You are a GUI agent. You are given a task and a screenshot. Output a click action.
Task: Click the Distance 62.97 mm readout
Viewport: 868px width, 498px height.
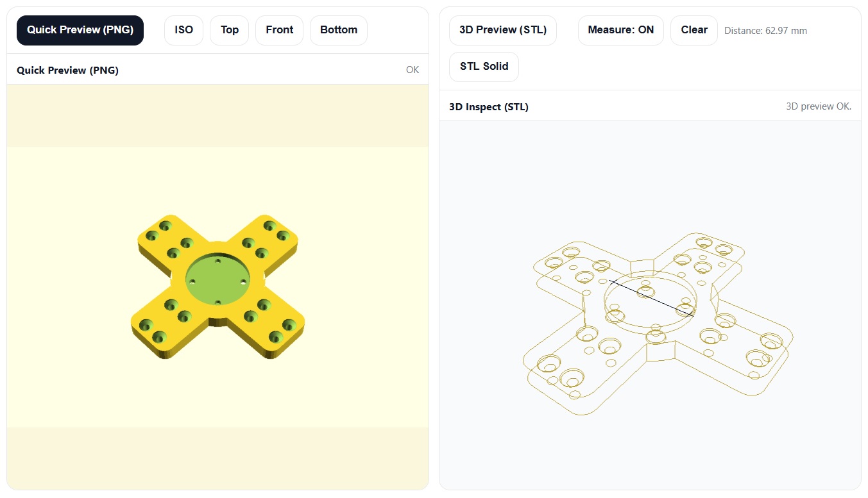[x=765, y=31]
